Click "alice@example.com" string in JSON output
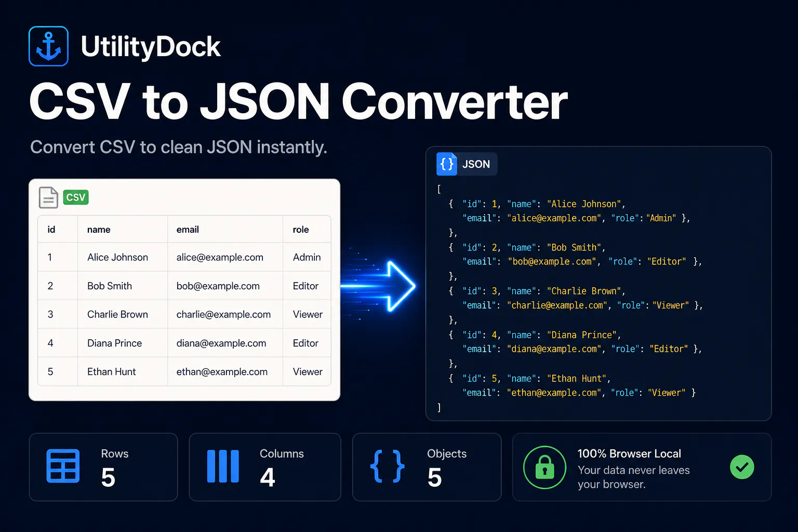This screenshot has height=532, width=798. point(554,218)
